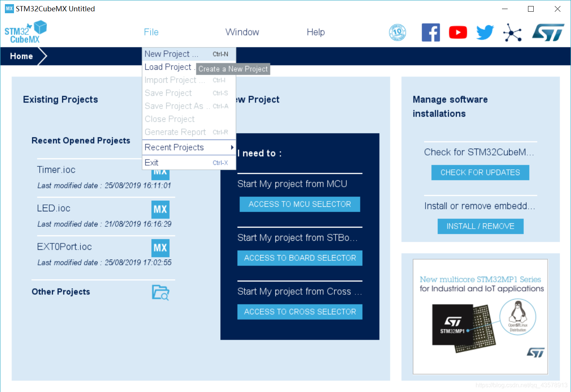Click CHECK FOR UPDATES button
The height and width of the screenshot is (392, 571).
[x=480, y=172]
